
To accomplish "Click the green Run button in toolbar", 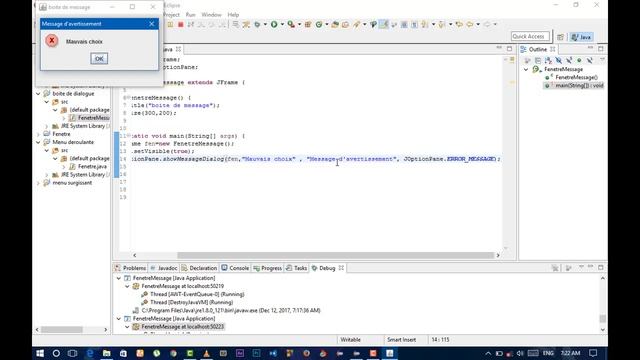I will (x=274, y=24).
